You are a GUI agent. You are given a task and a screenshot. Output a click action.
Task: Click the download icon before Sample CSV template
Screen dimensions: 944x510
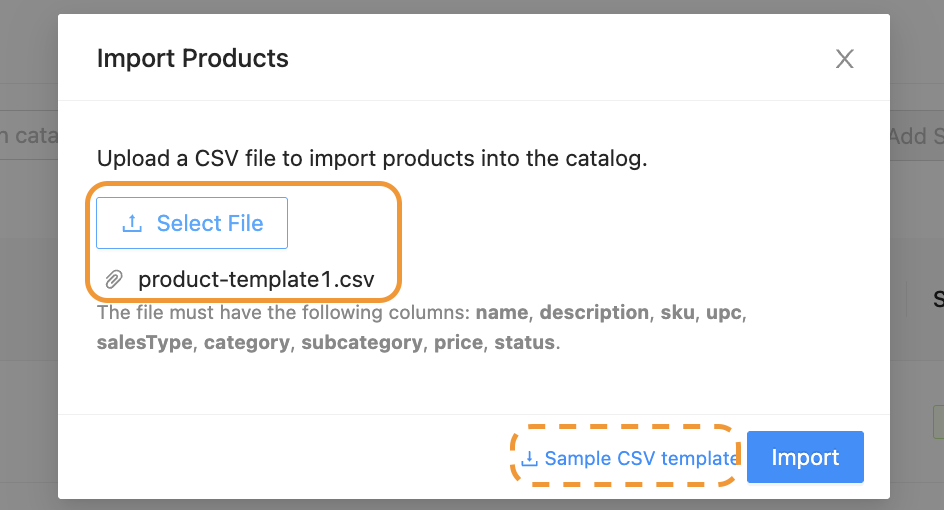click(x=530, y=459)
